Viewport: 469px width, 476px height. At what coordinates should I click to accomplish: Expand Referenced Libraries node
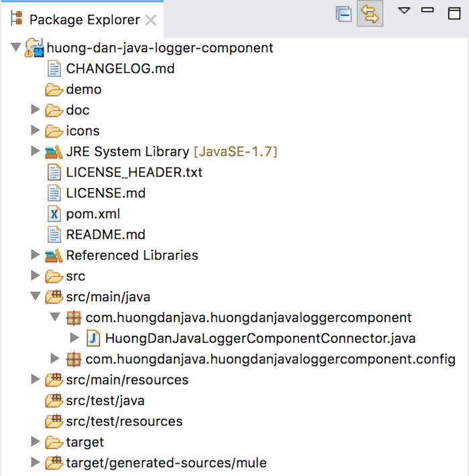pos(36,254)
